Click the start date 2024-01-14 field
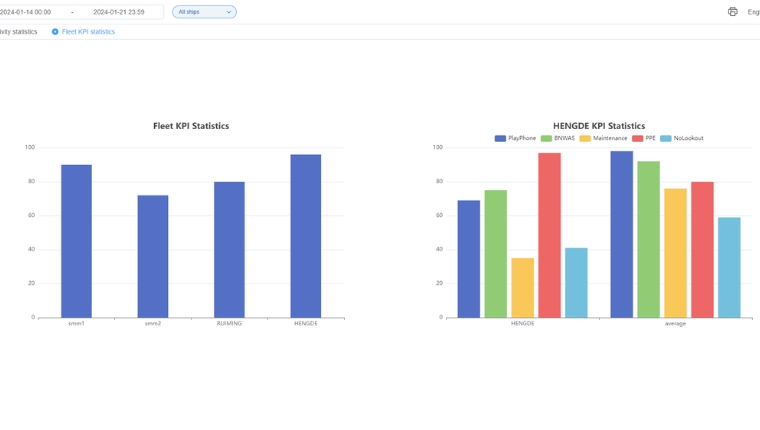This screenshot has height=430, width=760. coord(28,12)
